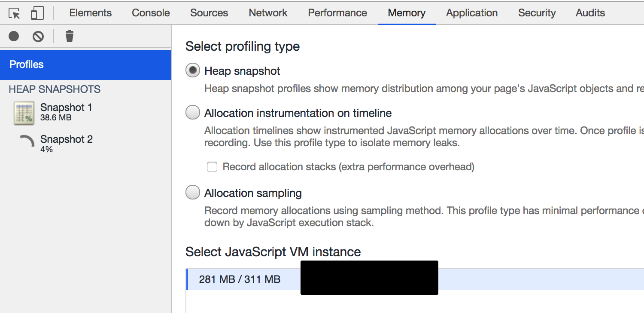Switch to the Elements tab
This screenshot has width=644, height=313.
tap(90, 13)
